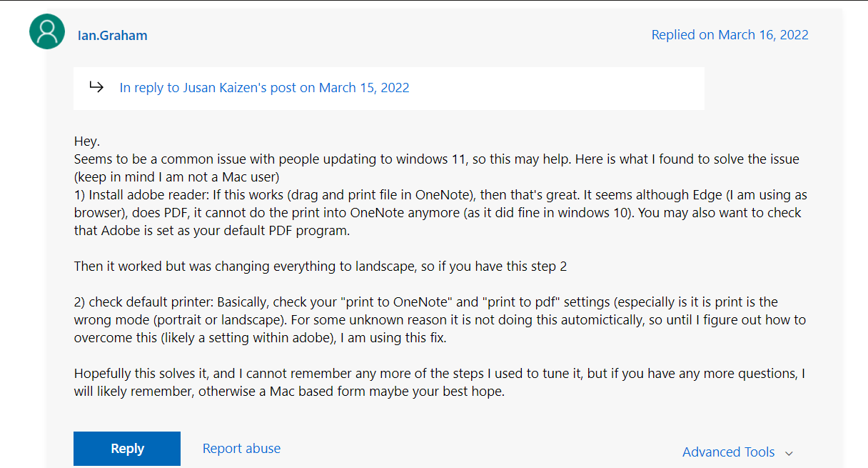This screenshot has width=868, height=468.
Task: Click the line 'that Adobe is set as your default'
Action: click(214, 231)
